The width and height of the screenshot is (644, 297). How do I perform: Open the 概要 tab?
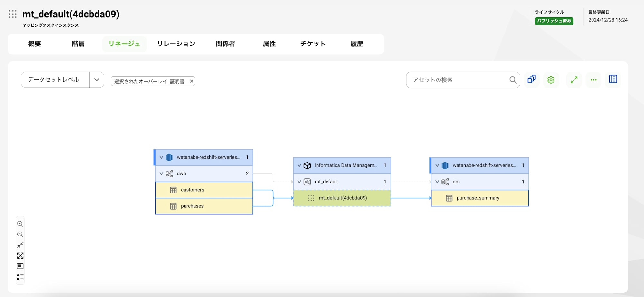pos(34,44)
